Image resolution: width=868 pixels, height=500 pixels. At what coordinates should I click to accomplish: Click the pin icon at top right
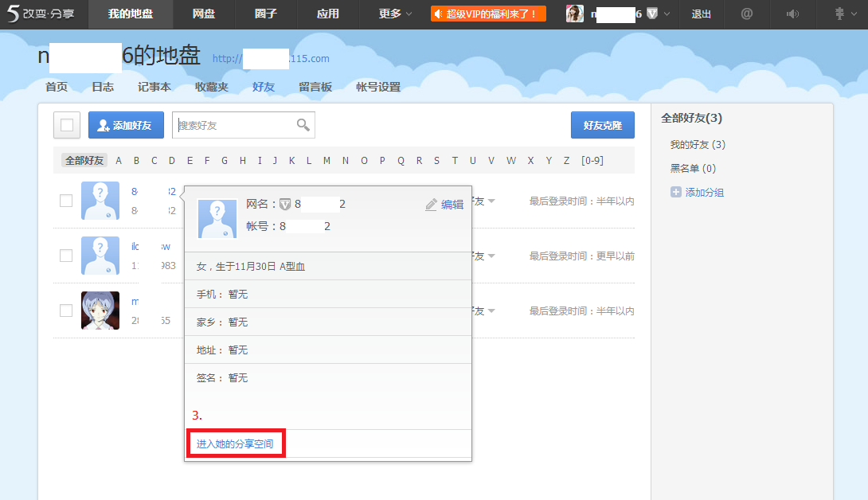(x=839, y=14)
